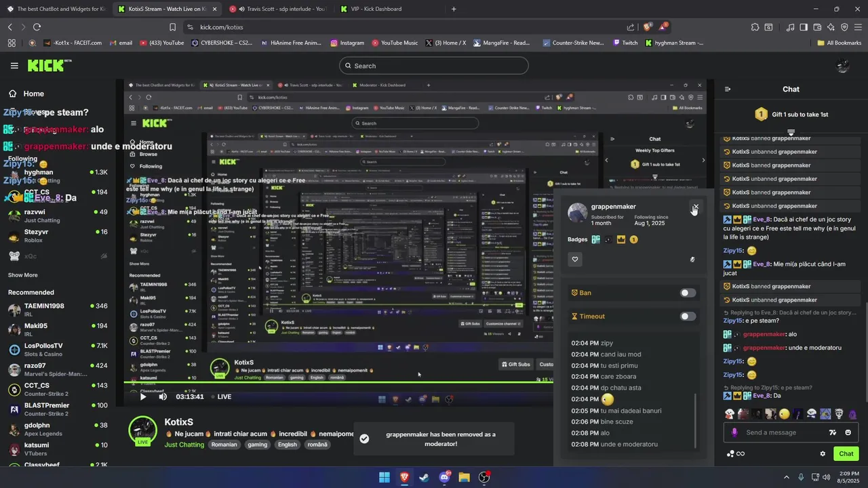
Task: Open the emote picker smiley icon
Action: tap(848, 432)
